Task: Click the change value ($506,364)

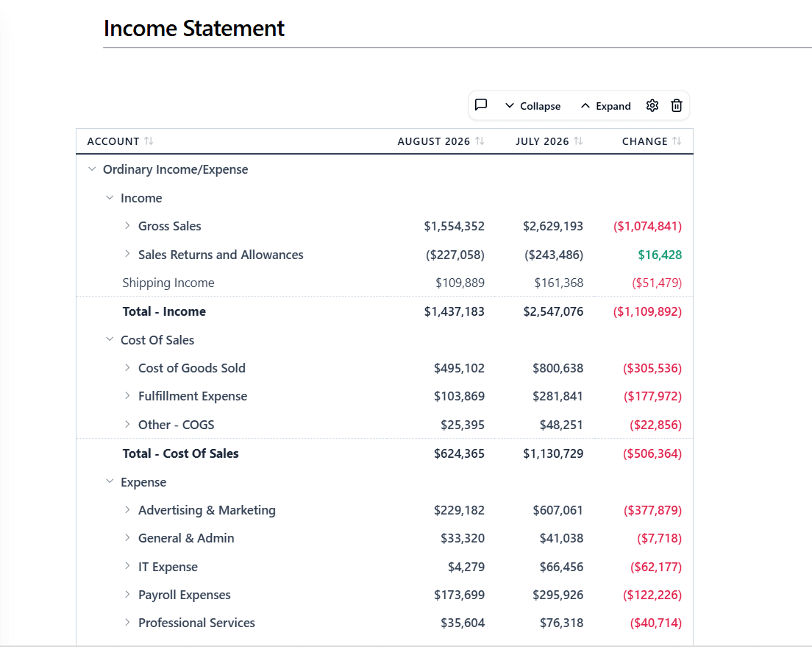Action: [652, 453]
